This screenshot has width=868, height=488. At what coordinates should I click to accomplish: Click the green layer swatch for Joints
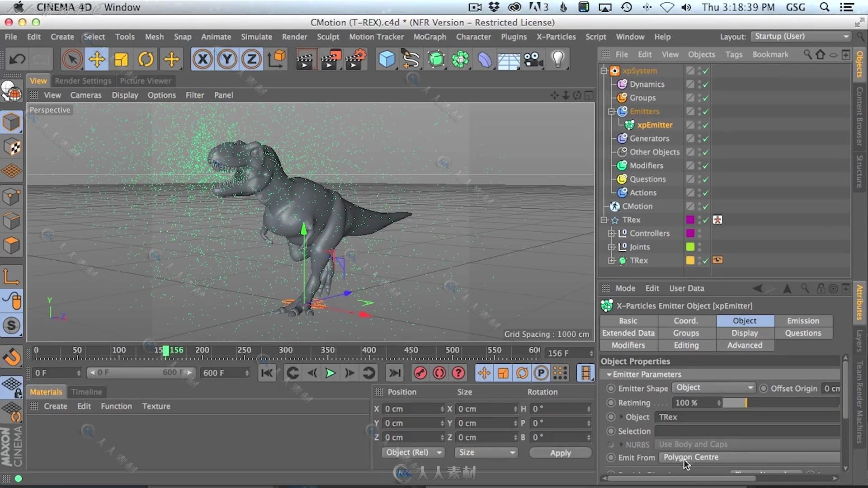[x=690, y=247]
